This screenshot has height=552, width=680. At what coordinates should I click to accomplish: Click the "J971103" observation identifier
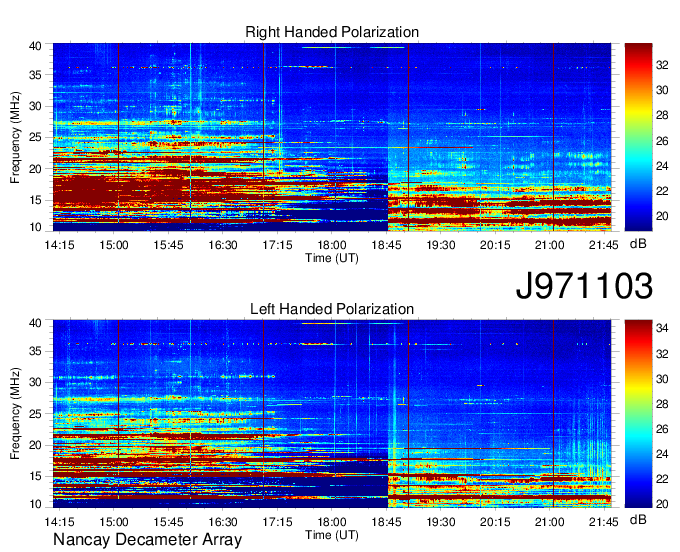[584, 285]
